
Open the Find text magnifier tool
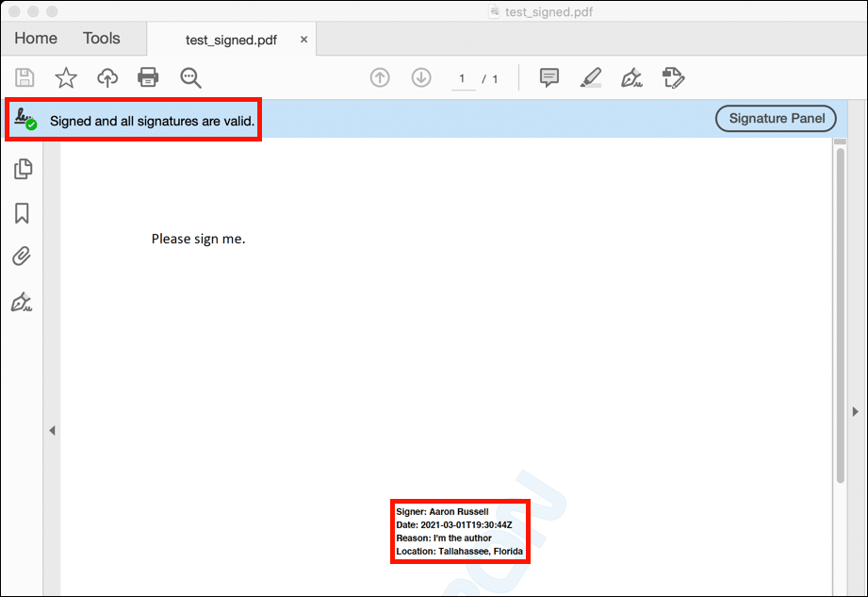click(x=191, y=77)
